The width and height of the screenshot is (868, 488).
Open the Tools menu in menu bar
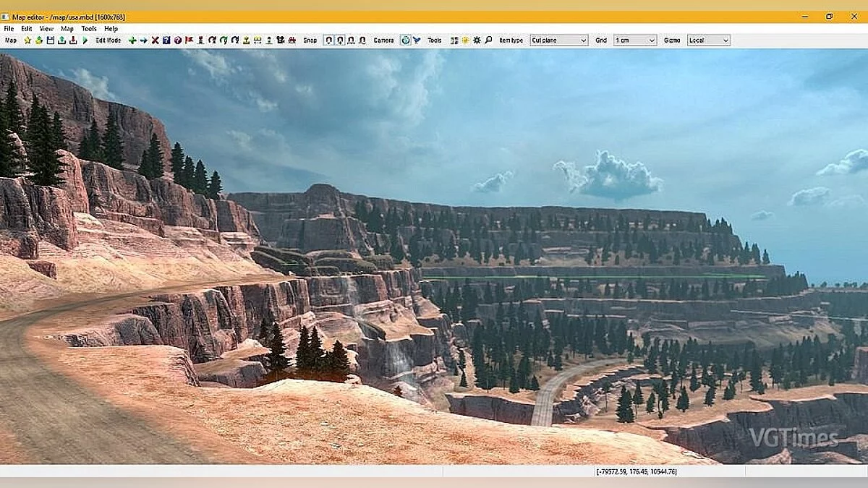click(88, 29)
